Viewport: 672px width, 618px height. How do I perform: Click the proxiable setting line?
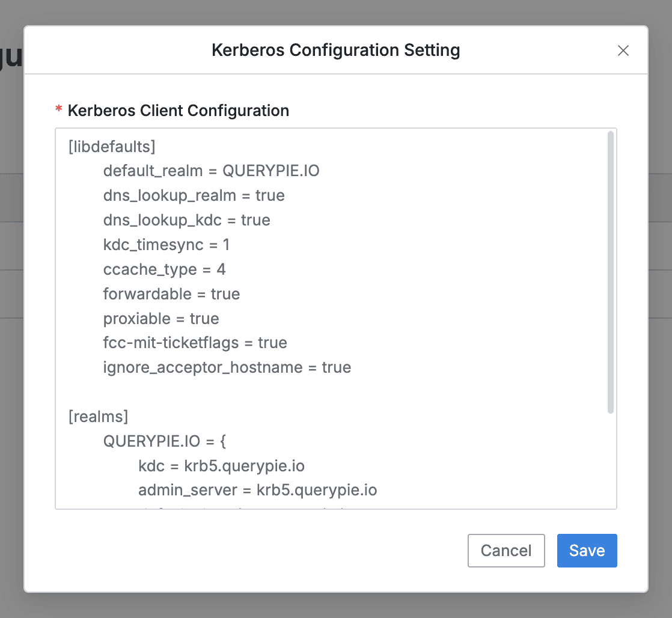161,319
